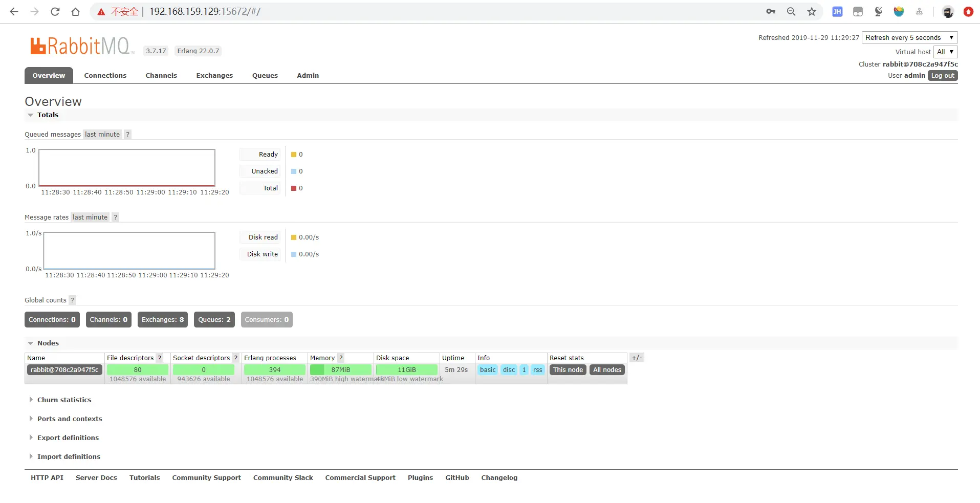Viewport: 980px width, 503px height.
Task: Click the Disk space 11GiB bar
Action: coord(407,370)
